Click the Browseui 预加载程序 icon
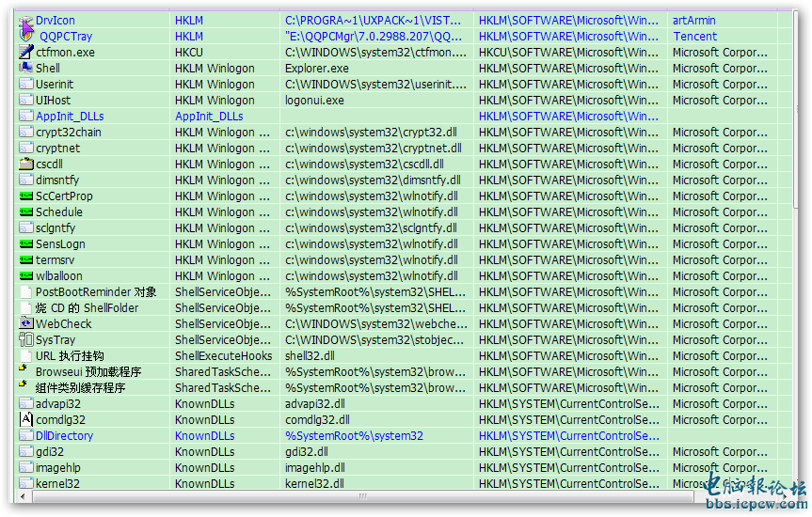Viewport: 812px width, 517px height. coord(24,371)
